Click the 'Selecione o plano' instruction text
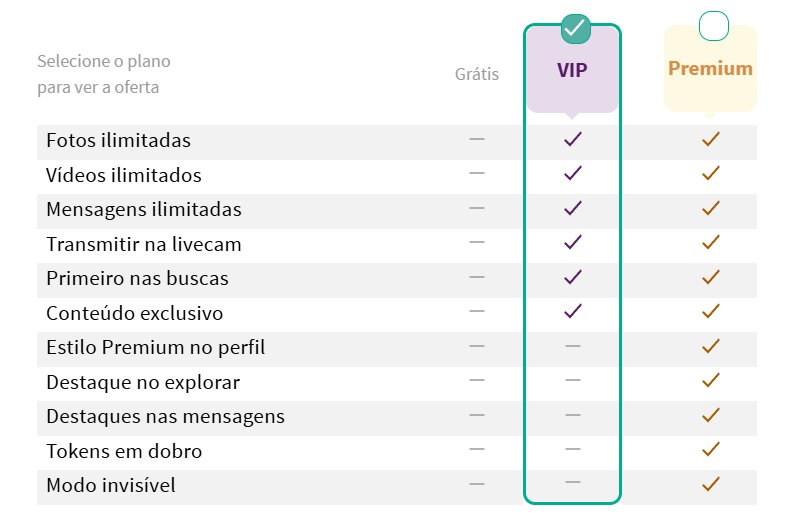This screenshot has height=525, width=797. (104, 61)
